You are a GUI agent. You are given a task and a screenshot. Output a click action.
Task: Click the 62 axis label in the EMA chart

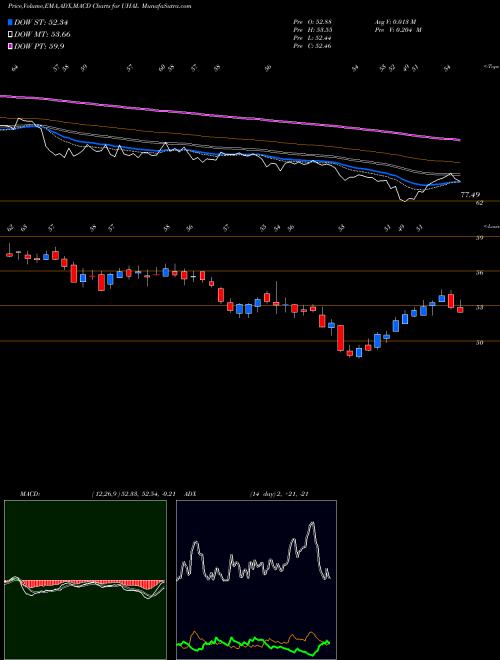(x=479, y=203)
